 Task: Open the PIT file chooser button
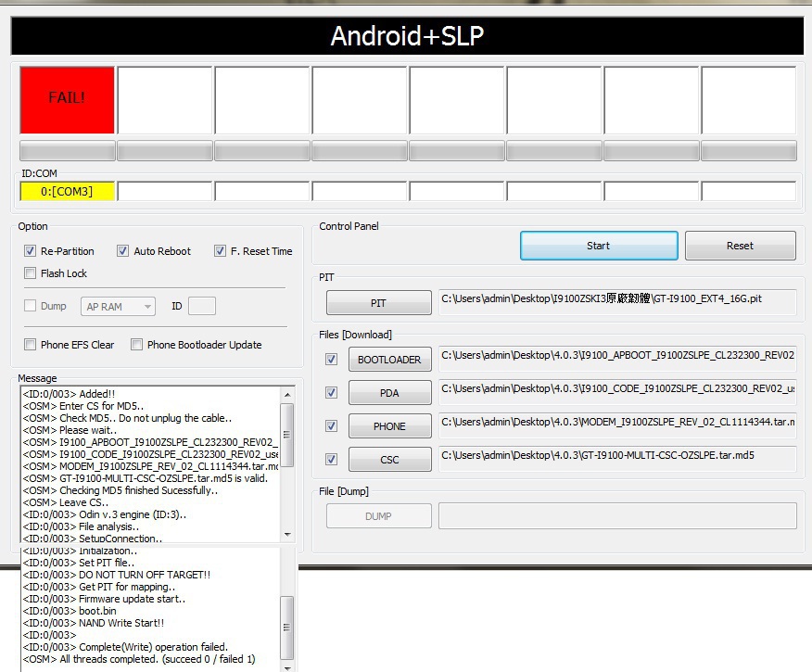(x=378, y=303)
